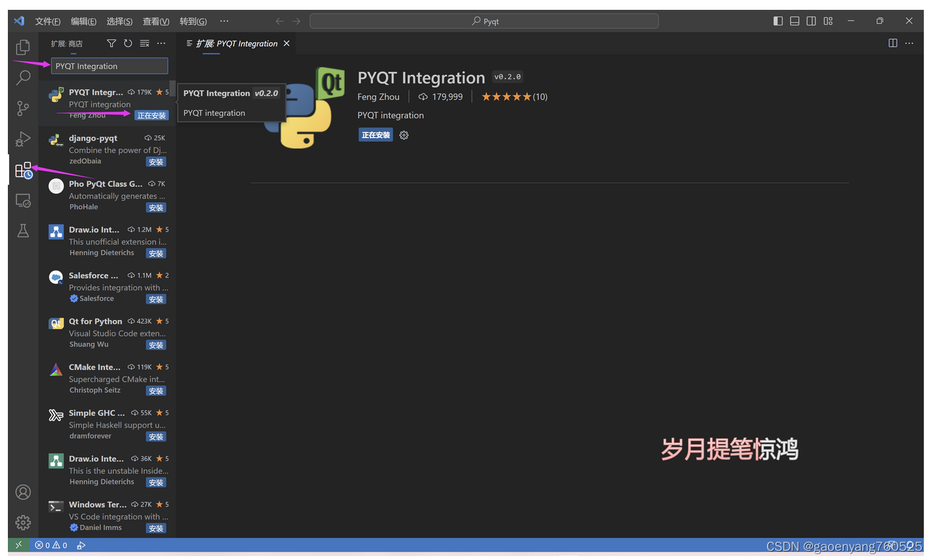Install the django-pyqt extension
This screenshot has width=933, height=560.
156,162
